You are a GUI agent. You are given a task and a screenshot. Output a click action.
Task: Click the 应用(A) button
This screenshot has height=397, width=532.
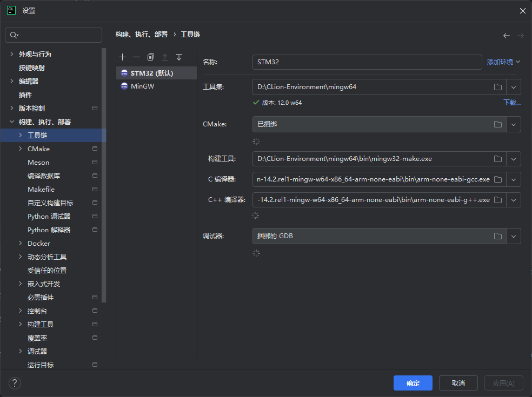(x=503, y=383)
